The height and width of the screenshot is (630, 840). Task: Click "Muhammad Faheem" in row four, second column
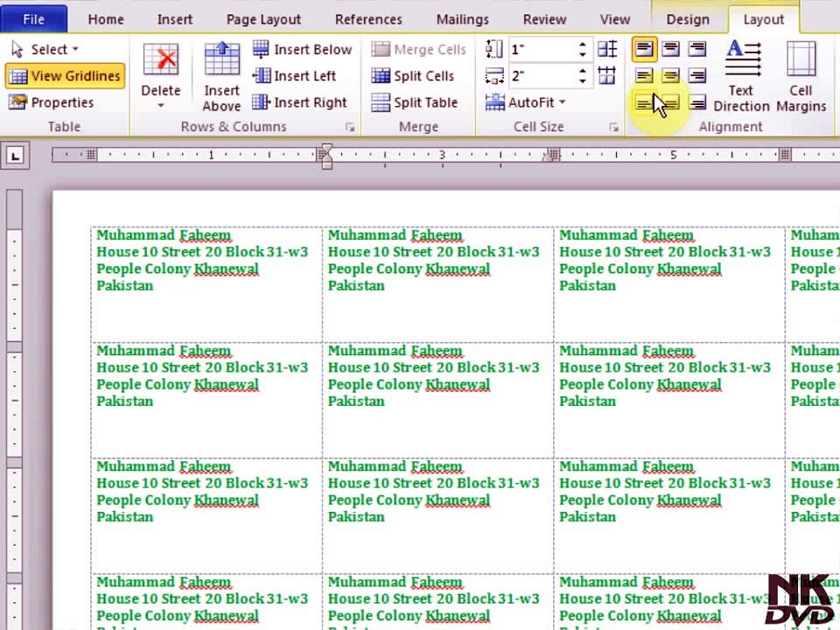pyautogui.click(x=395, y=582)
